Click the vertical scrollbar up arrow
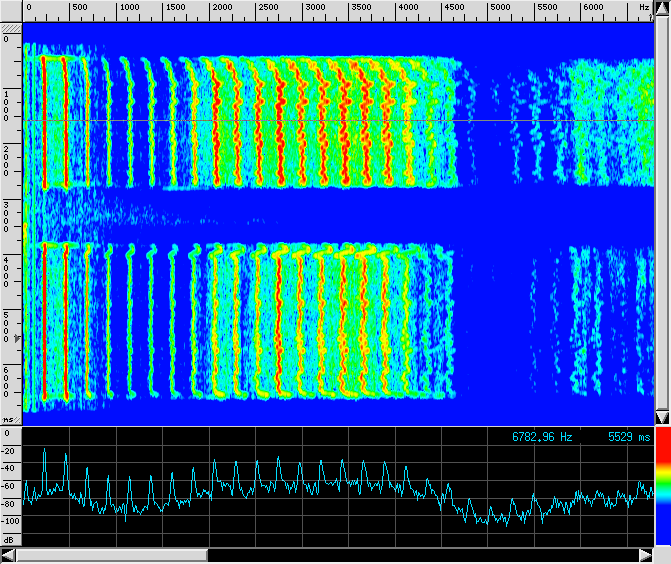 click(x=662, y=8)
